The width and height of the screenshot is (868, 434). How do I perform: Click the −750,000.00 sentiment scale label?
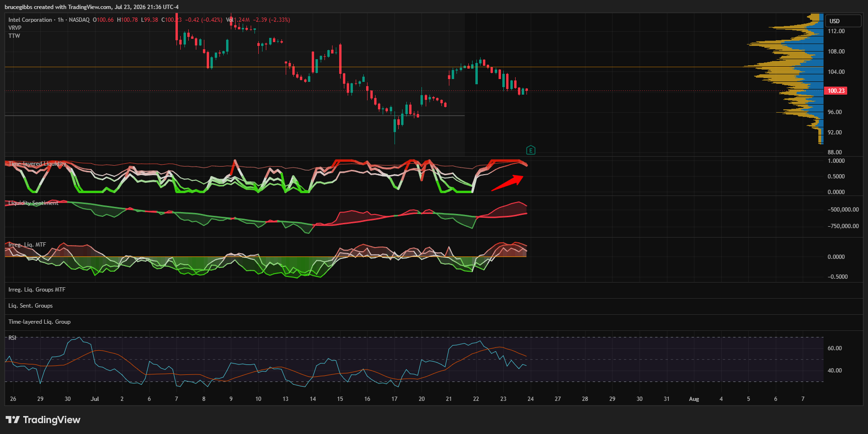[x=843, y=226]
